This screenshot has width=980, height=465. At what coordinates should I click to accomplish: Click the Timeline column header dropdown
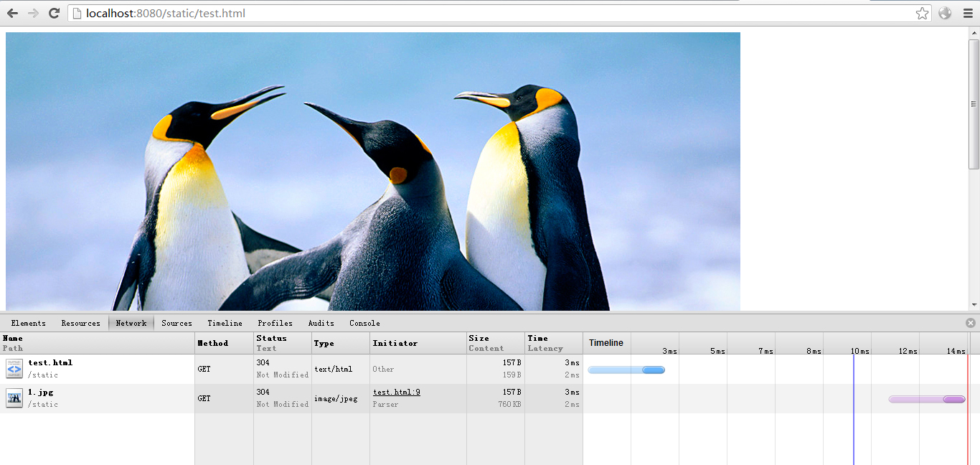click(606, 343)
